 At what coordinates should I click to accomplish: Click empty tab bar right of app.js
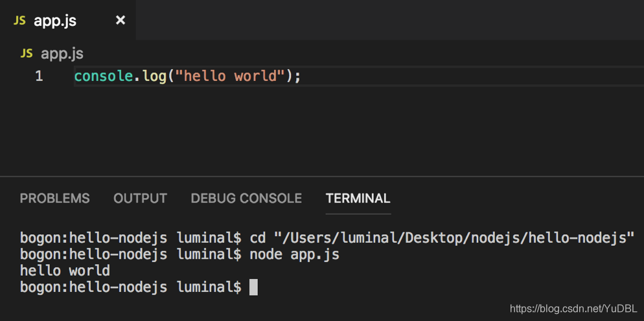click(389, 19)
